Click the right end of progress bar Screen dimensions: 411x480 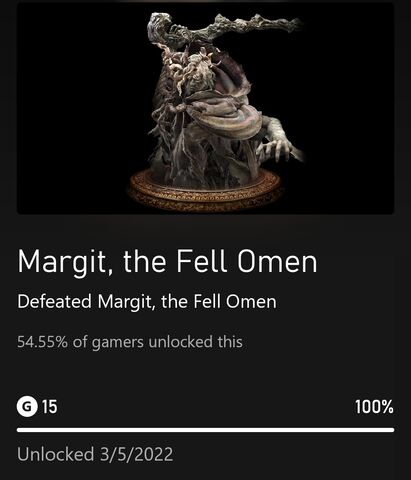point(392,430)
